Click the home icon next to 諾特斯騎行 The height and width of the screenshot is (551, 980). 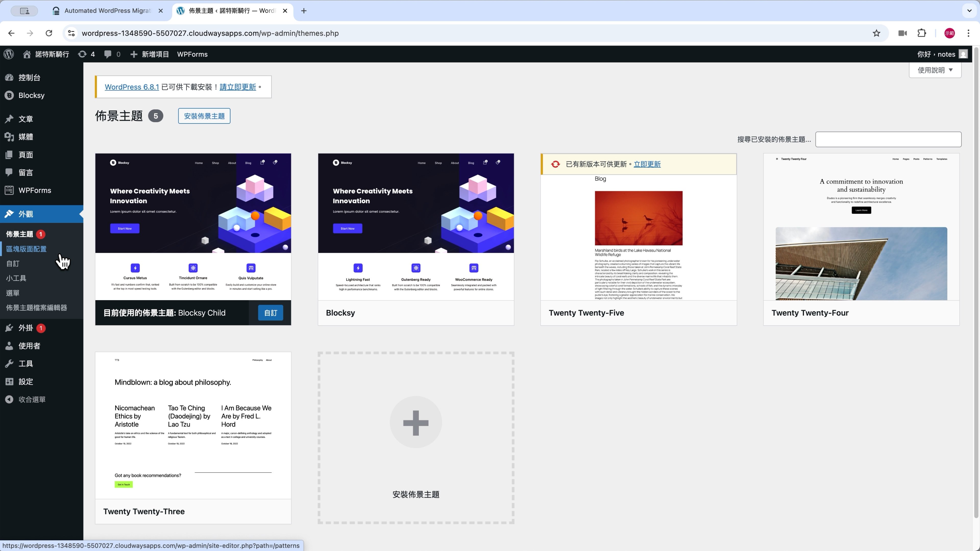(27, 54)
